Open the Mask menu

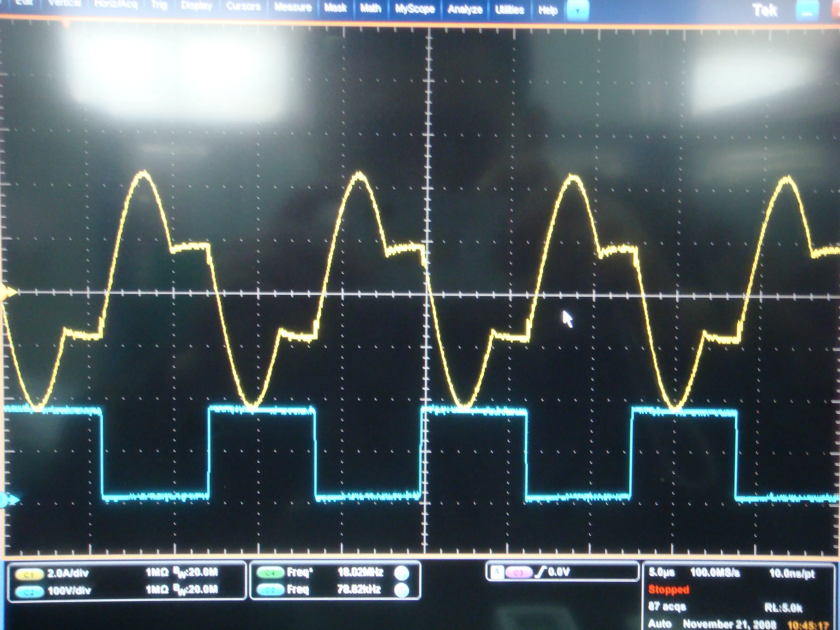pos(335,8)
